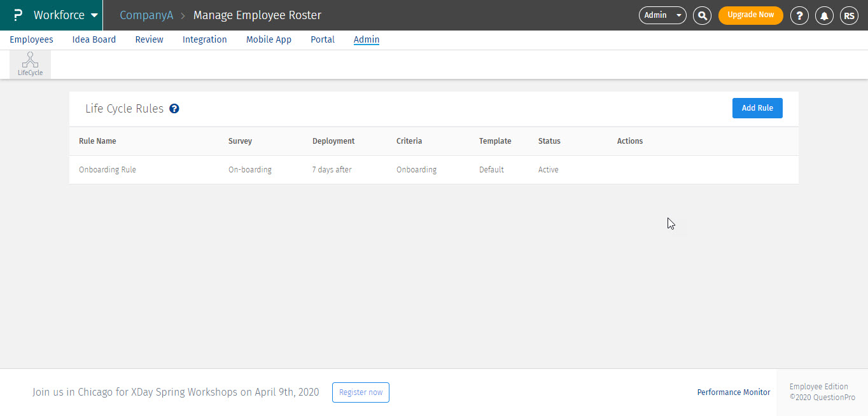Switch to the Portal tab
The width and height of the screenshot is (868, 416).
click(x=323, y=39)
